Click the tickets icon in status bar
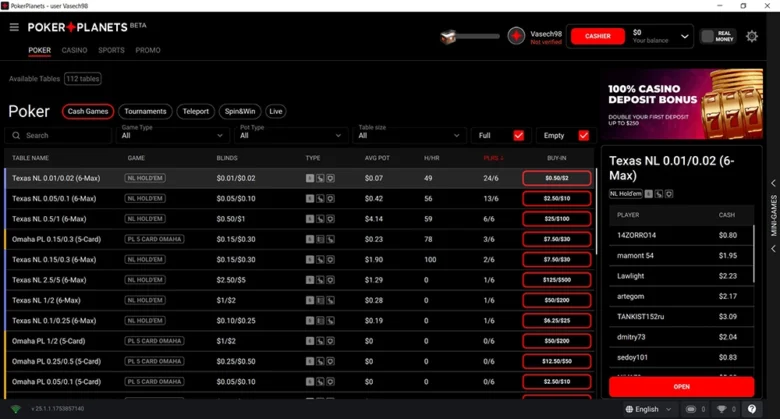The height and width of the screenshot is (419, 780). (690, 409)
